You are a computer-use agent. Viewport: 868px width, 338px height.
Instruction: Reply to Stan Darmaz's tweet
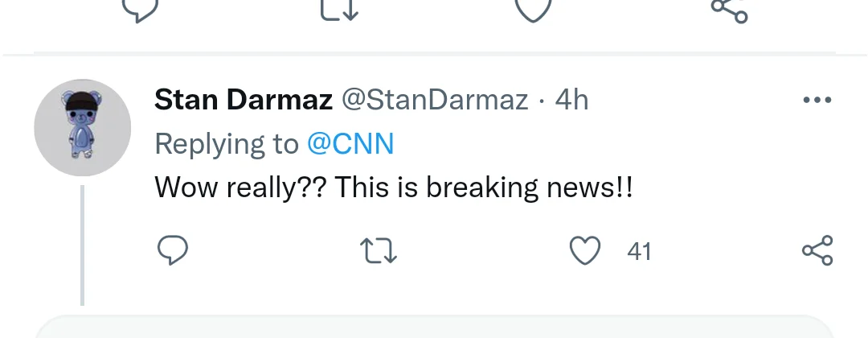point(172,252)
